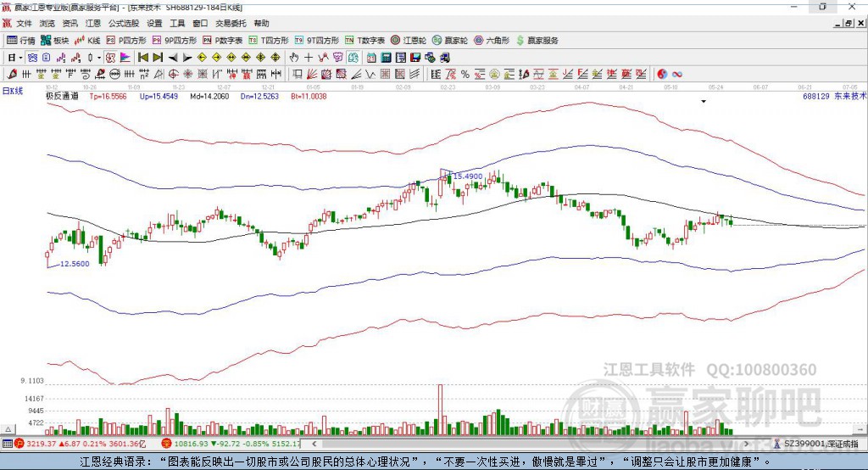
Task: Click the 15.4900 high price marker
Action: coord(468,176)
